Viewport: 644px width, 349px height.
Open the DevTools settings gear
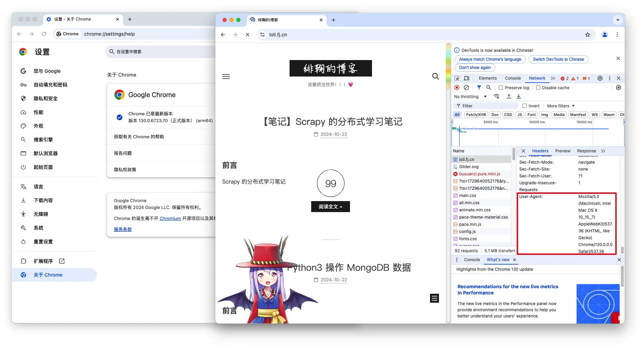600,78
